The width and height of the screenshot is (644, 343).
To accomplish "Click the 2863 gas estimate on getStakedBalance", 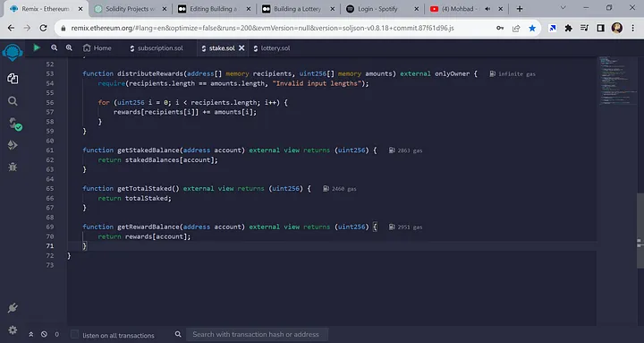I will (406, 150).
